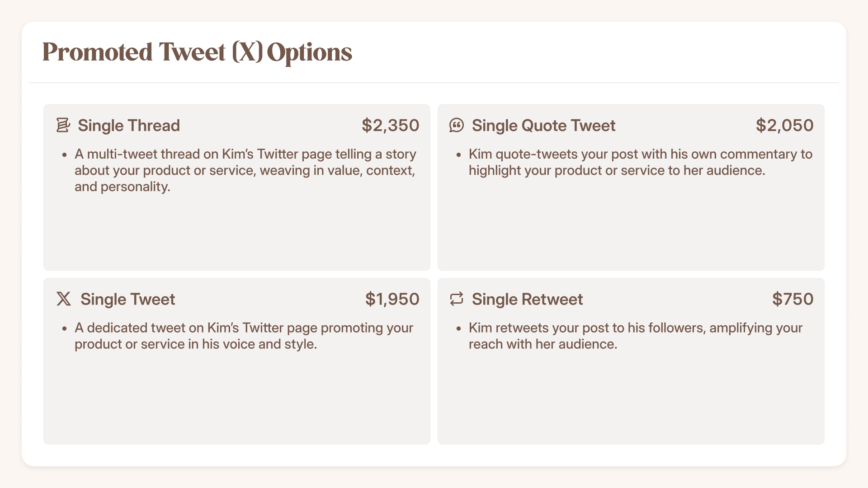Click the retweet arrows icon
The image size is (868, 488).
(x=457, y=299)
